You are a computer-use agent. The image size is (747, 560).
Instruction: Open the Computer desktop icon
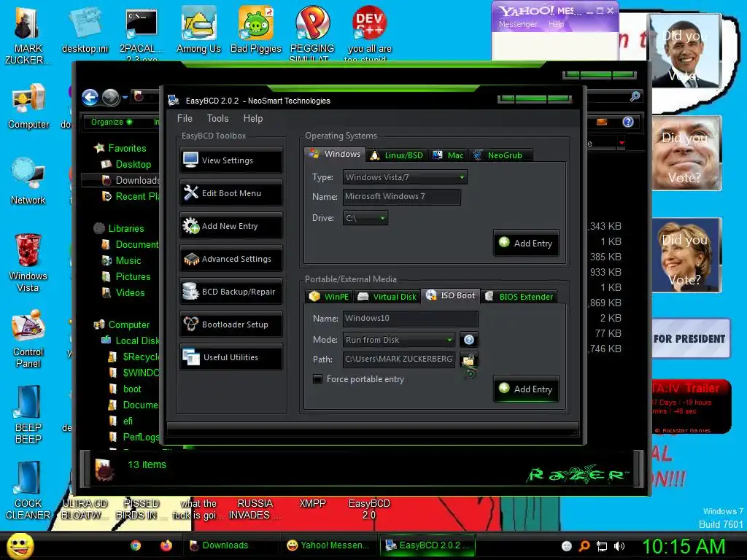pos(28,106)
